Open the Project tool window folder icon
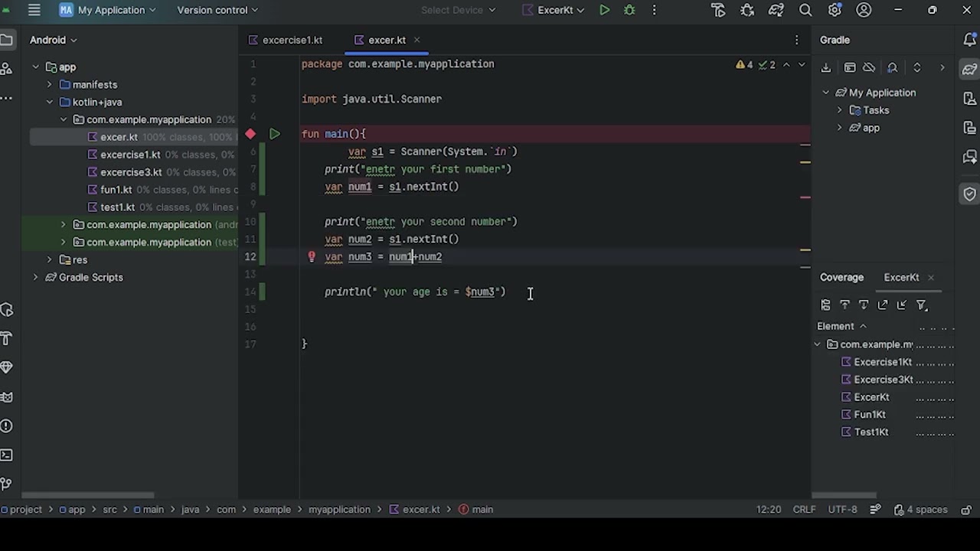The image size is (980, 551). (6, 40)
